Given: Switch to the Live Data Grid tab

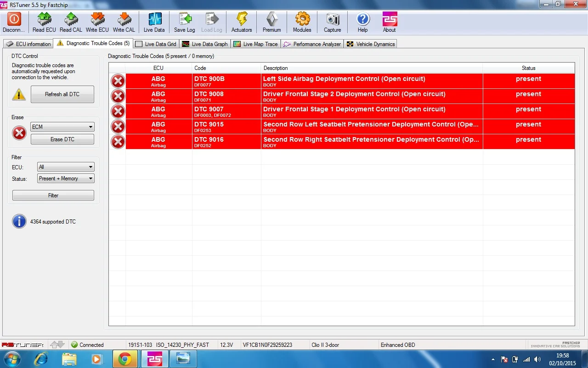Looking at the screenshot, I should (x=156, y=44).
